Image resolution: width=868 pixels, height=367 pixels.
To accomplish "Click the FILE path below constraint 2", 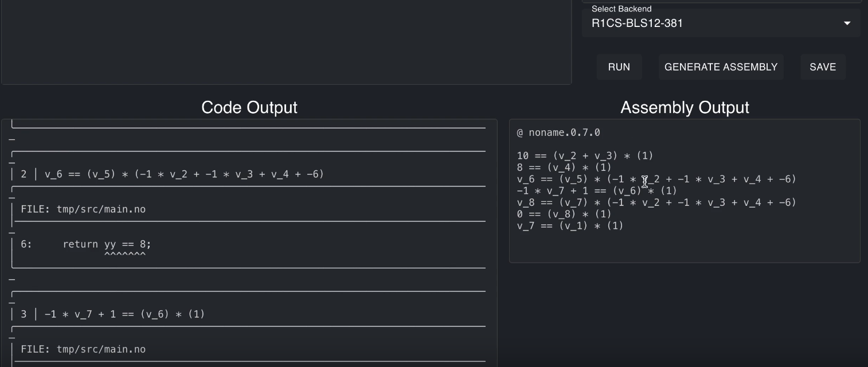I will coord(83,209).
